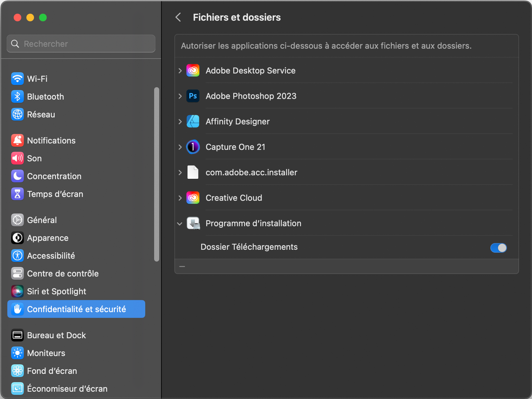Select Notifications in the sidebar
Viewport: 532px width, 399px height.
tap(76, 140)
